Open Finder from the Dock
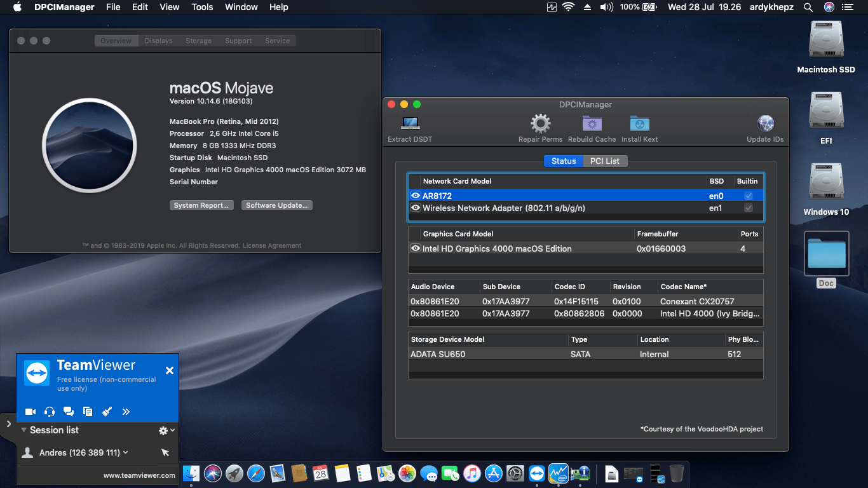Screen dimensions: 868x488 (191, 473)
